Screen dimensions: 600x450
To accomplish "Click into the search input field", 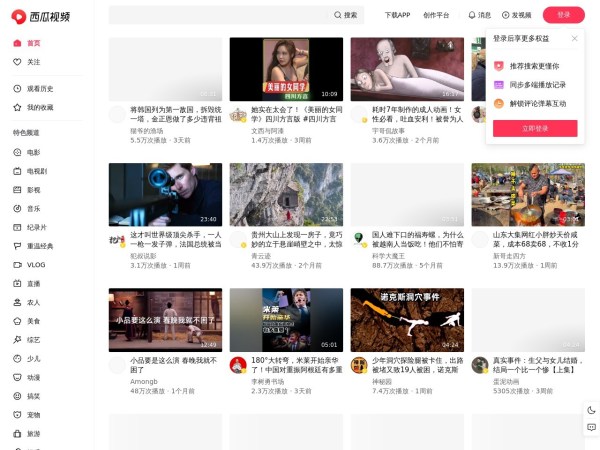I will [x=220, y=15].
